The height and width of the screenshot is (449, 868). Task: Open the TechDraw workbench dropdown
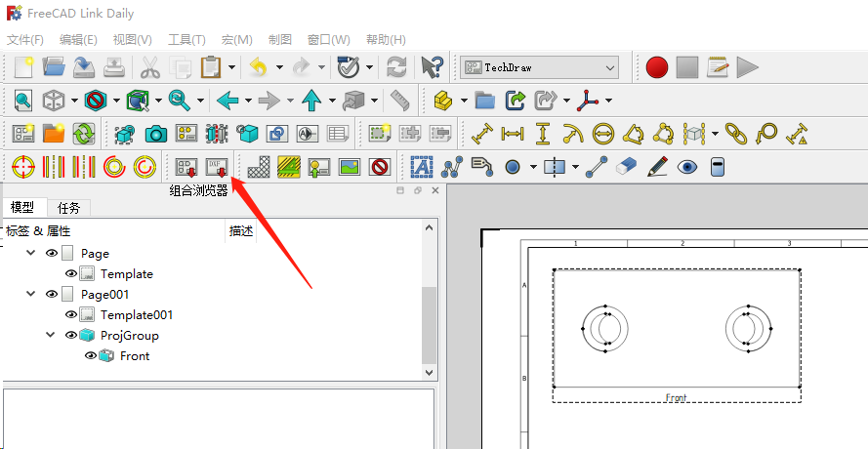(540, 67)
